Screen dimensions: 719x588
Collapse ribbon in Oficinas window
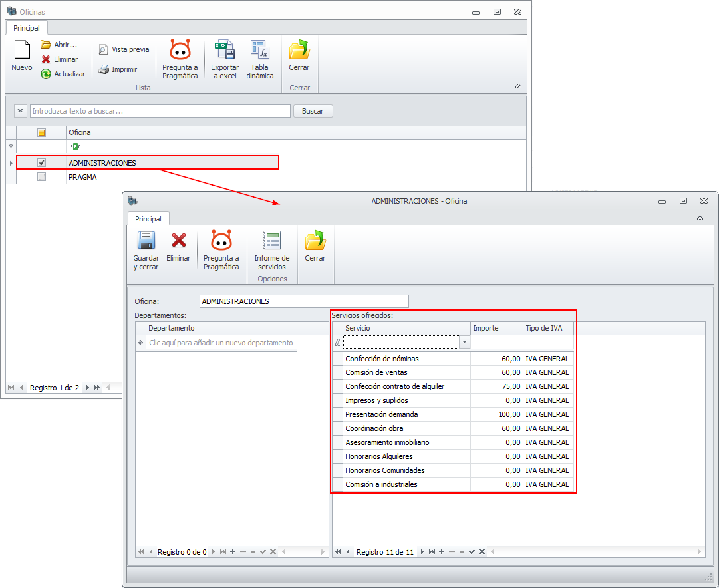tap(518, 86)
